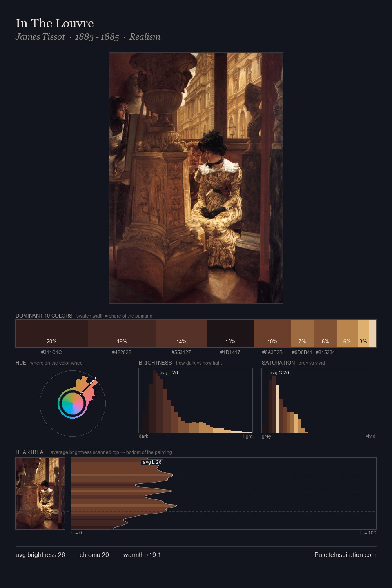Click the HEARTBEAT section heading
The width and height of the screenshot is (392, 588).
[x=31, y=452]
